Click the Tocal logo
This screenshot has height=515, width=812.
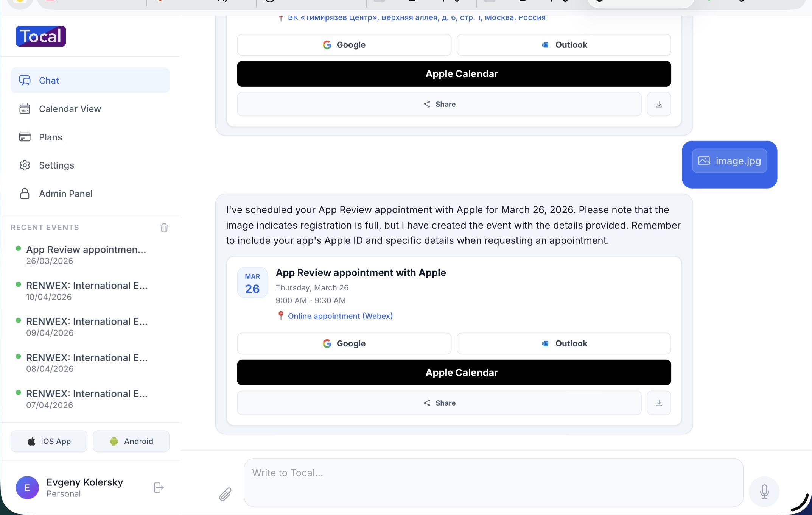point(41,36)
